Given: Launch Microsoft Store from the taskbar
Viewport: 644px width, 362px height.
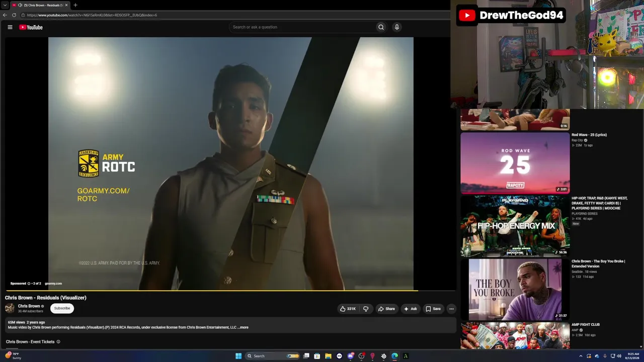Looking at the screenshot, I should pyautogui.click(x=317, y=356).
